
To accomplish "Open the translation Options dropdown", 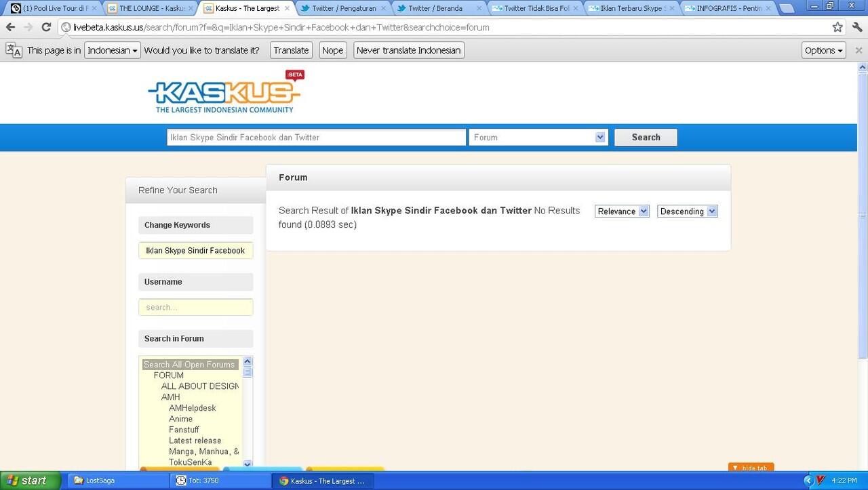I will 824,50.
